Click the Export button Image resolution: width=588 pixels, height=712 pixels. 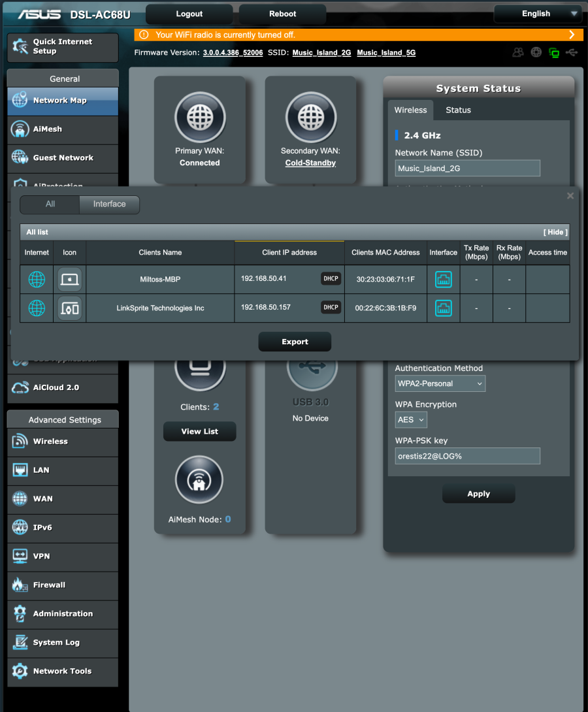click(x=295, y=342)
